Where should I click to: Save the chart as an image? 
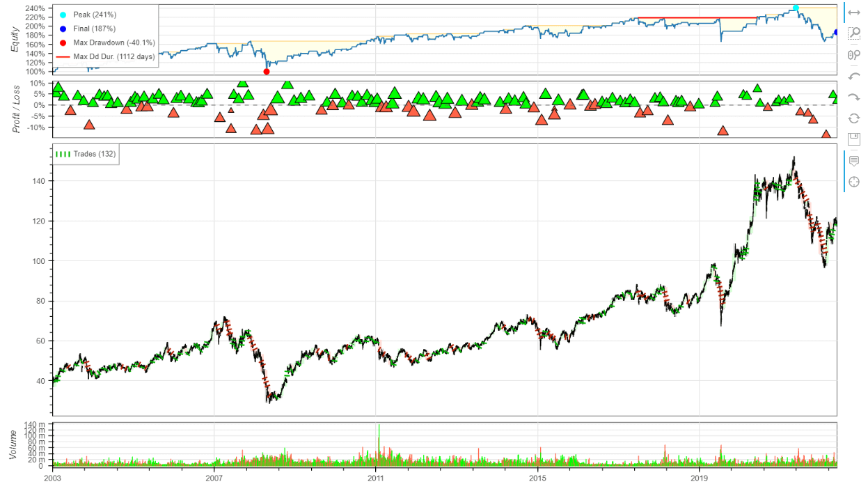click(854, 139)
